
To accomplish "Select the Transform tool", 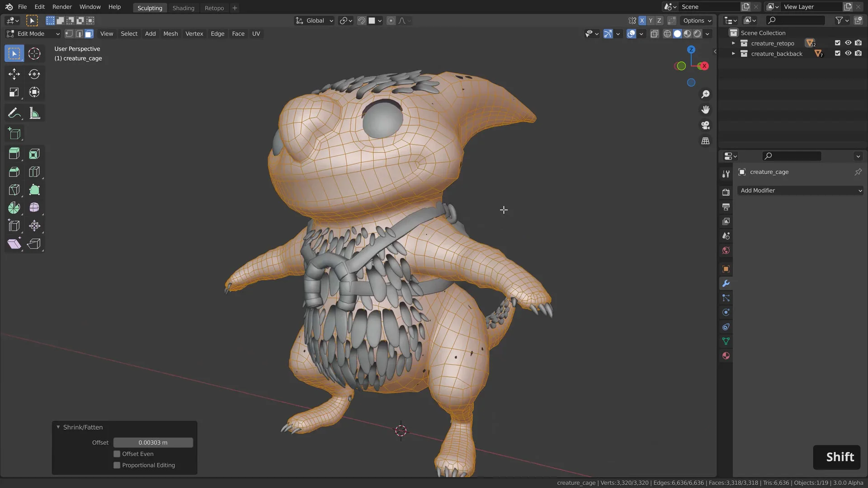I will [34, 92].
